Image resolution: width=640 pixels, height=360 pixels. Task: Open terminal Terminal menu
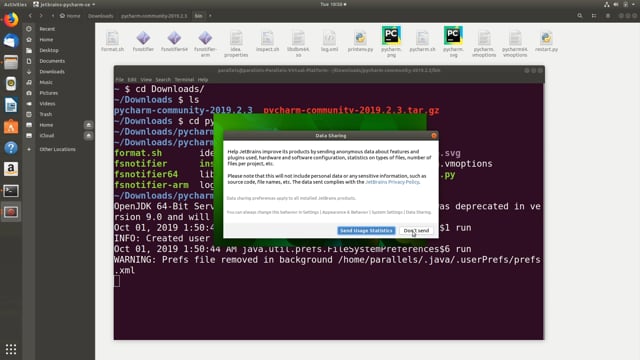(x=184, y=80)
